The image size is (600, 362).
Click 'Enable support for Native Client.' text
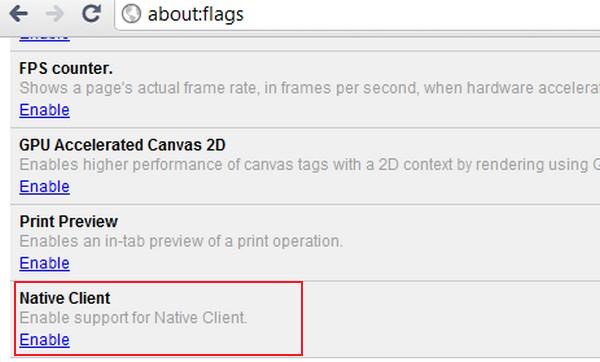pos(133,318)
